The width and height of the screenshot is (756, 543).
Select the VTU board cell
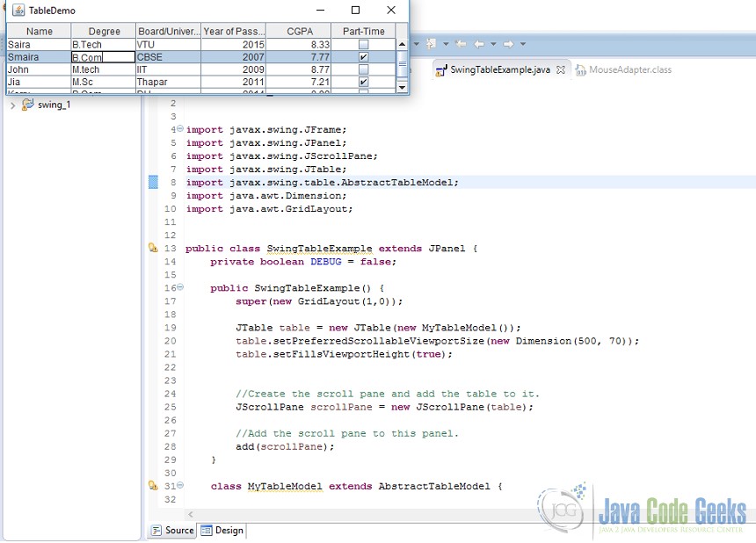168,44
